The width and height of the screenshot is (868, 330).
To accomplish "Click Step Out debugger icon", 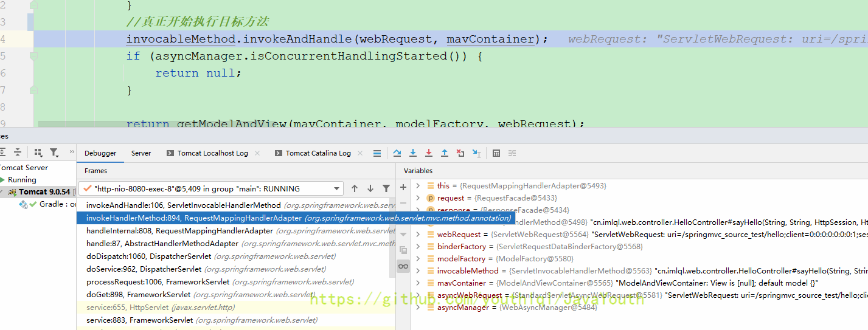I will [x=445, y=153].
